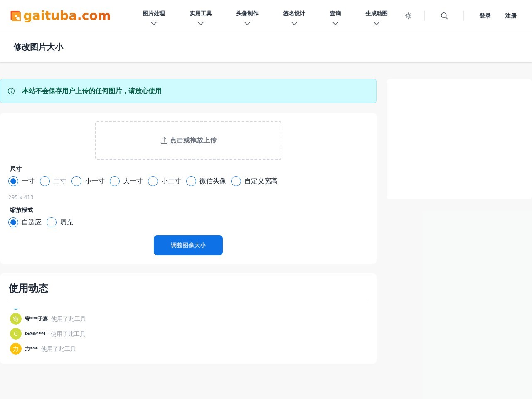The image size is (532, 399).
Task: Select 自定义宽高 custom size
Action: tap(236, 181)
